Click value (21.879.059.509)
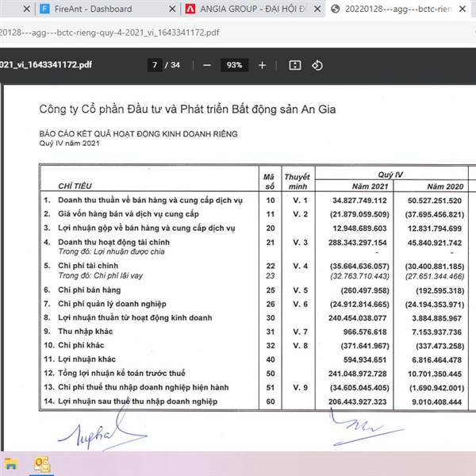The height and width of the screenshot is (476, 476). click(x=359, y=214)
